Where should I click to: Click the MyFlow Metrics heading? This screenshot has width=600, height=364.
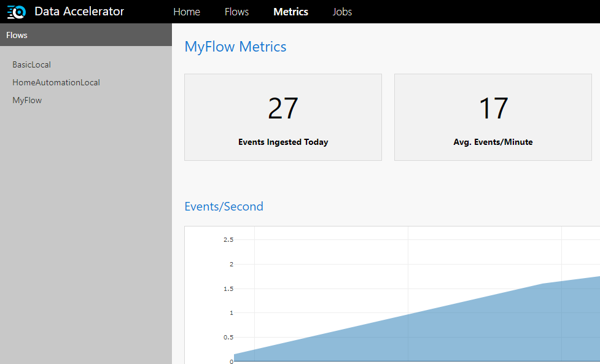235,47
